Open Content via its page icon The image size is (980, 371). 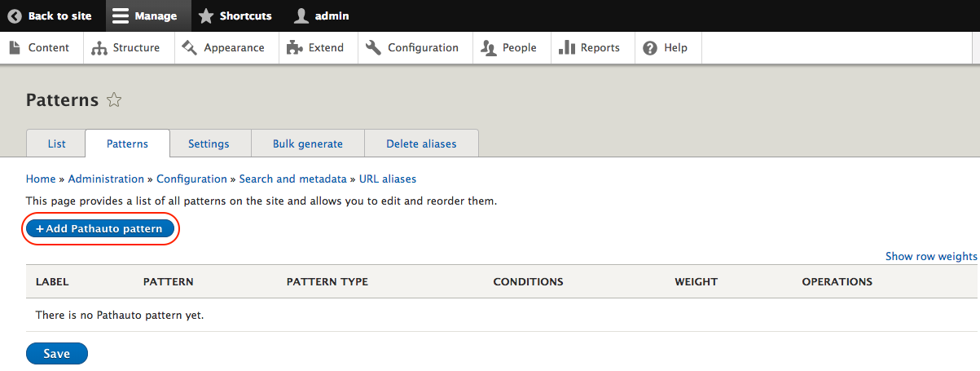(x=15, y=47)
